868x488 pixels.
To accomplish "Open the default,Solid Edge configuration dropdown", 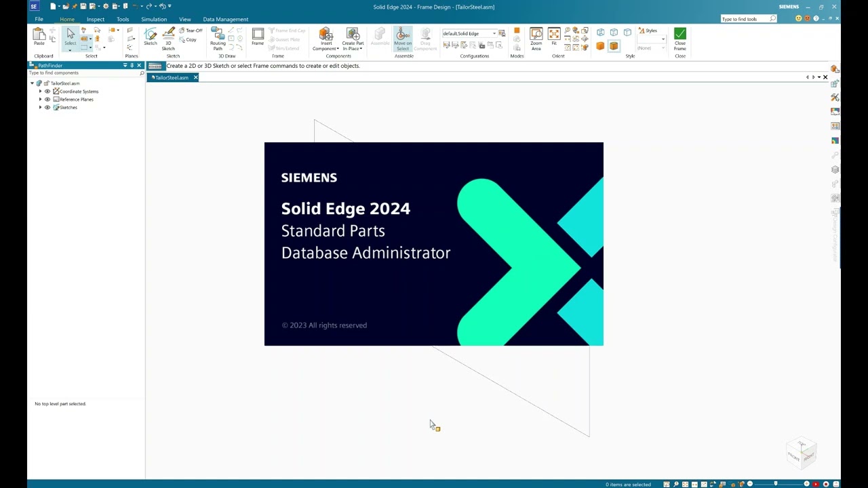I will (x=494, y=33).
